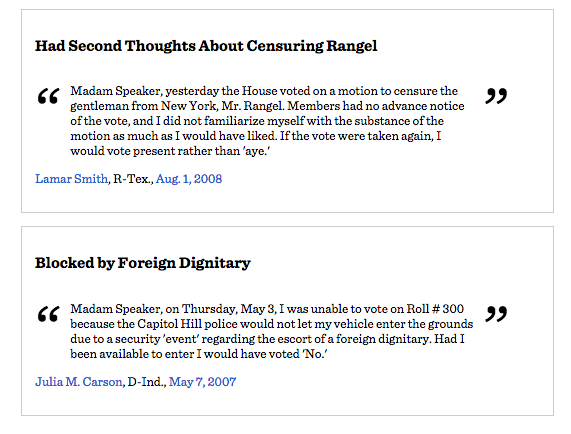Follow the Julia M. Carson link
The height and width of the screenshot is (434, 571).
(x=79, y=382)
